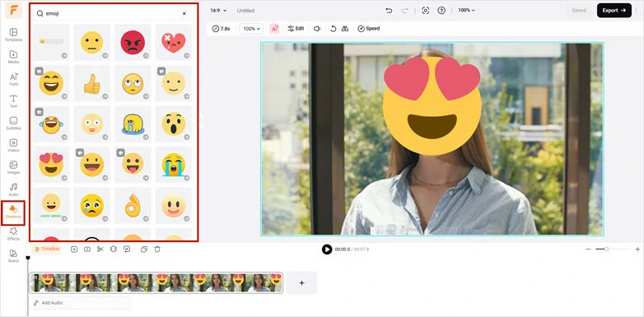
Task: Split the clip with scissors icon
Action: (x=100, y=249)
